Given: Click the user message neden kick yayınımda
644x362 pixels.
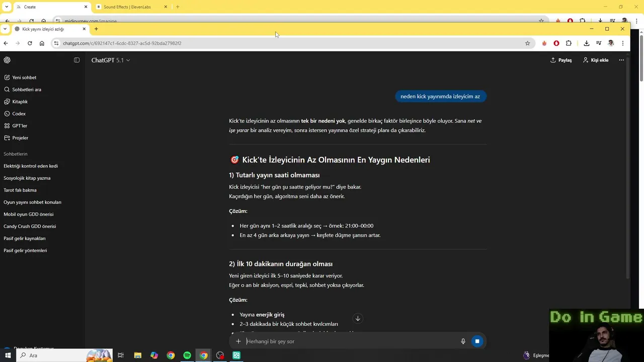Looking at the screenshot, I should click(x=440, y=97).
